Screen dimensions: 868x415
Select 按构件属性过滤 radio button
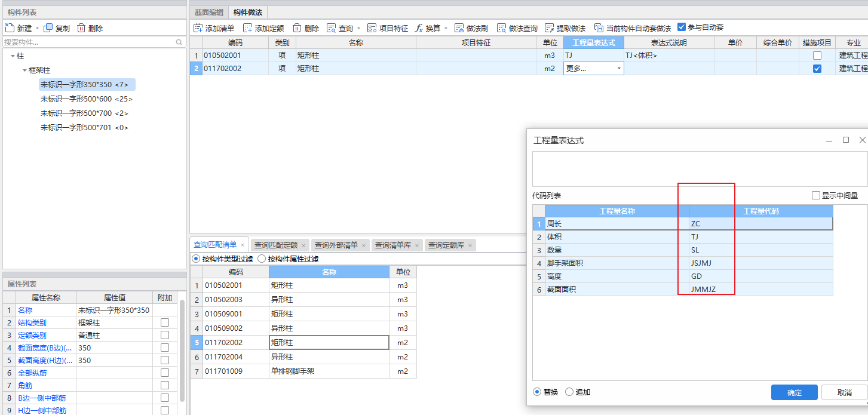coord(262,259)
